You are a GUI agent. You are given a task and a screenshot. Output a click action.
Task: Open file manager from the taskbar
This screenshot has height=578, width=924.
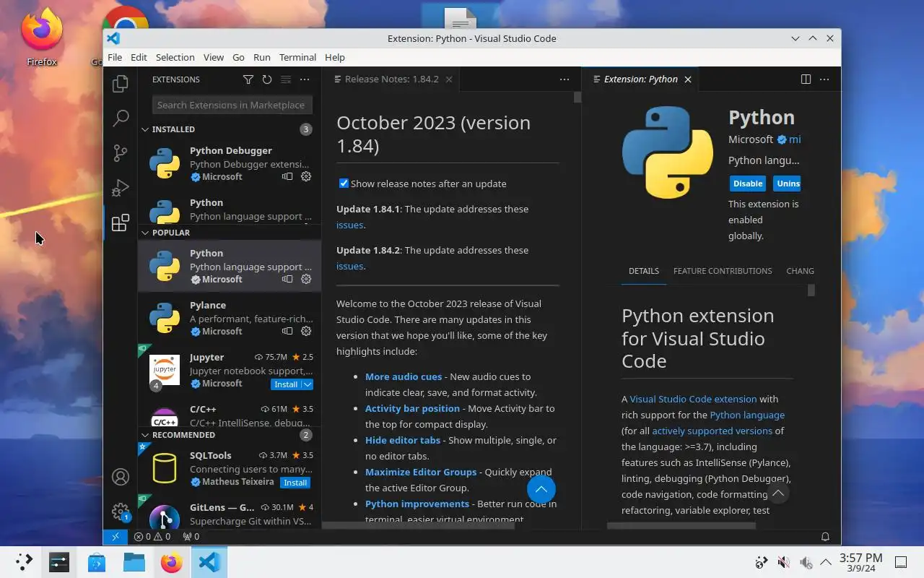coord(134,562)
